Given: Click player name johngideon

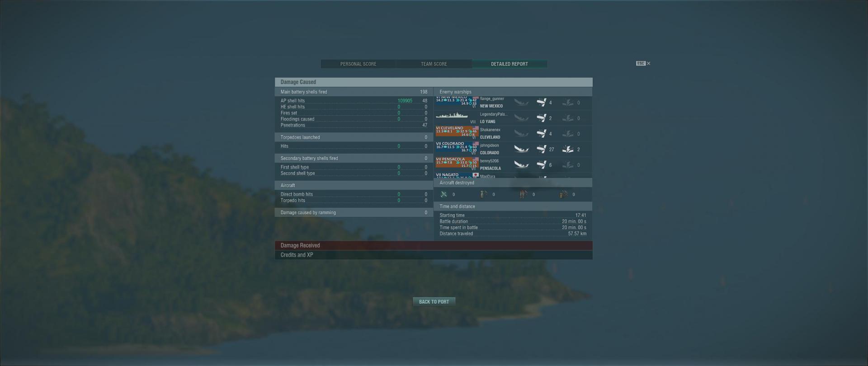Looking at the screenshot, I should pyautogui.click(x=489, y=145).
